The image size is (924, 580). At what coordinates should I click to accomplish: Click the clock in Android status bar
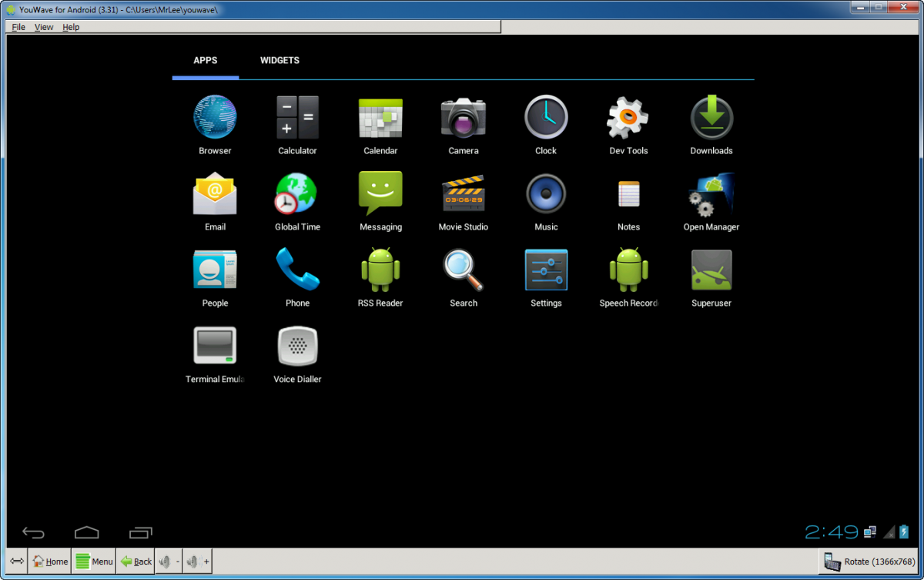(x=832, y=531)
